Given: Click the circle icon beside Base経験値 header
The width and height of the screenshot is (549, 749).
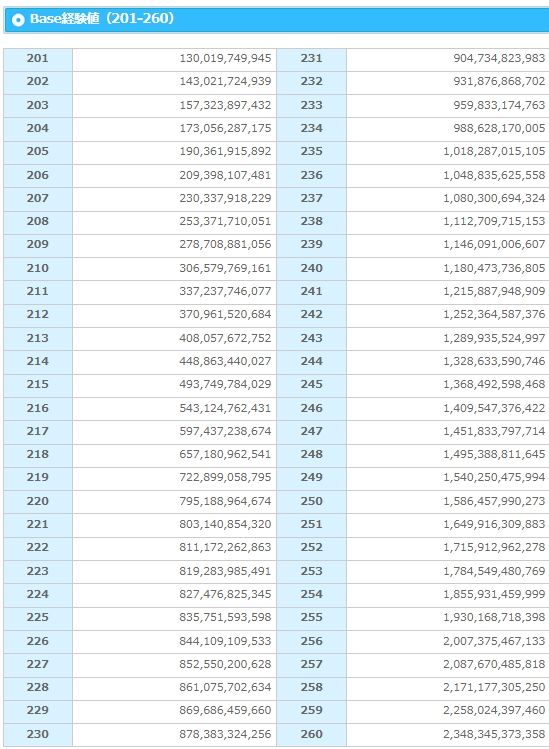Looking at the screenshot, I should pyautogui.click(x=18, y=20).
